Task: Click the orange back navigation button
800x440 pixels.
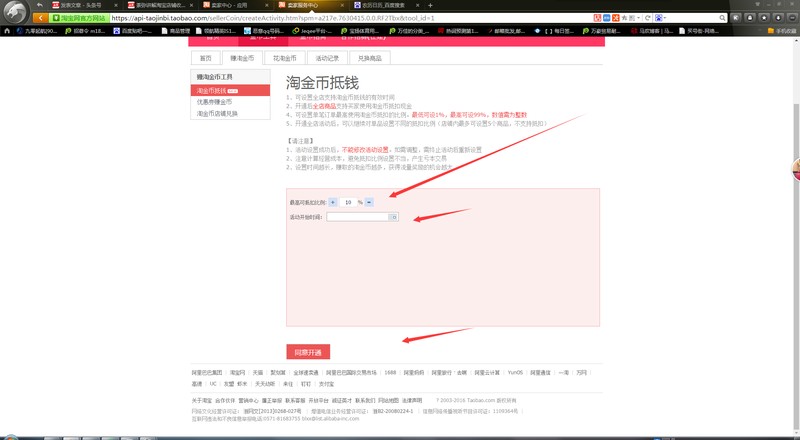Action: (40, 18)
